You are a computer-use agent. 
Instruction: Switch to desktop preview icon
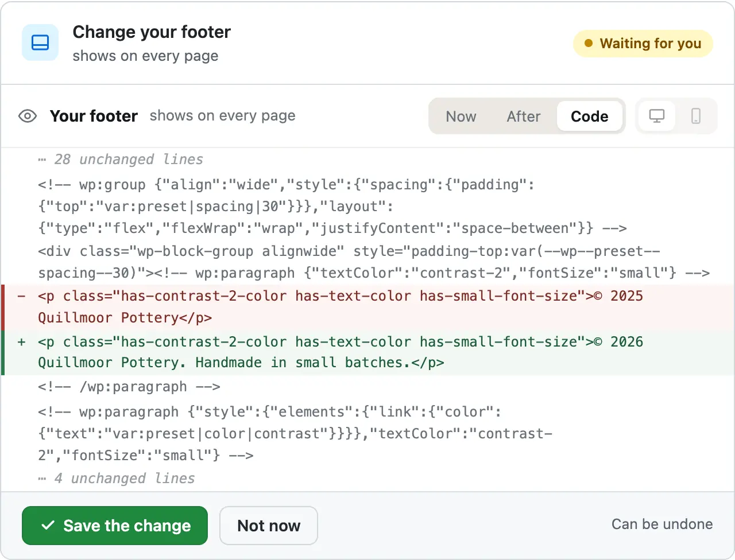[x=656, y=116]
